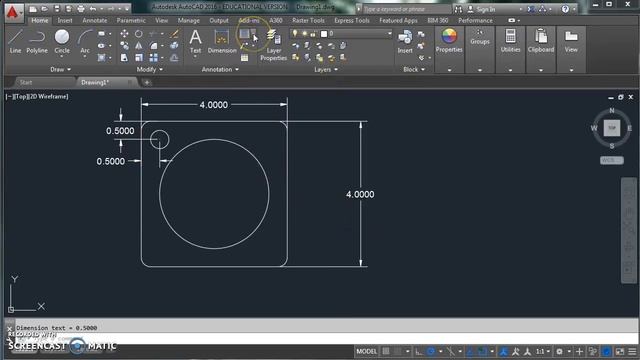This screenshot has height=360, width=640.
Task: Click the Rotate tool in Modify panel
Action: 139,33
